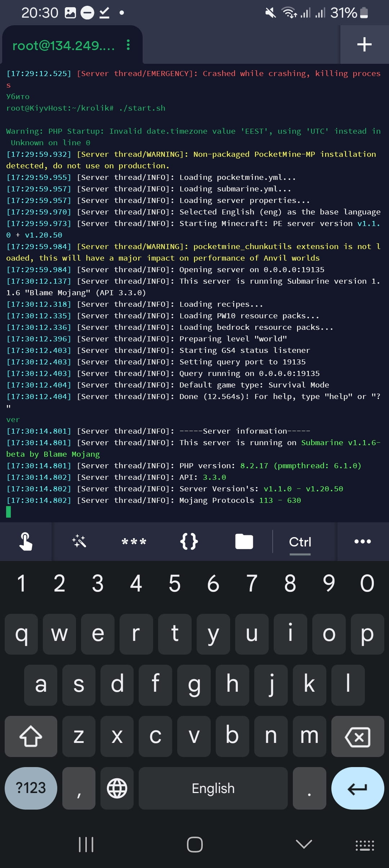Tap the backspace key
The width and height of the screenshot is (389, 868).
(358, 736)
